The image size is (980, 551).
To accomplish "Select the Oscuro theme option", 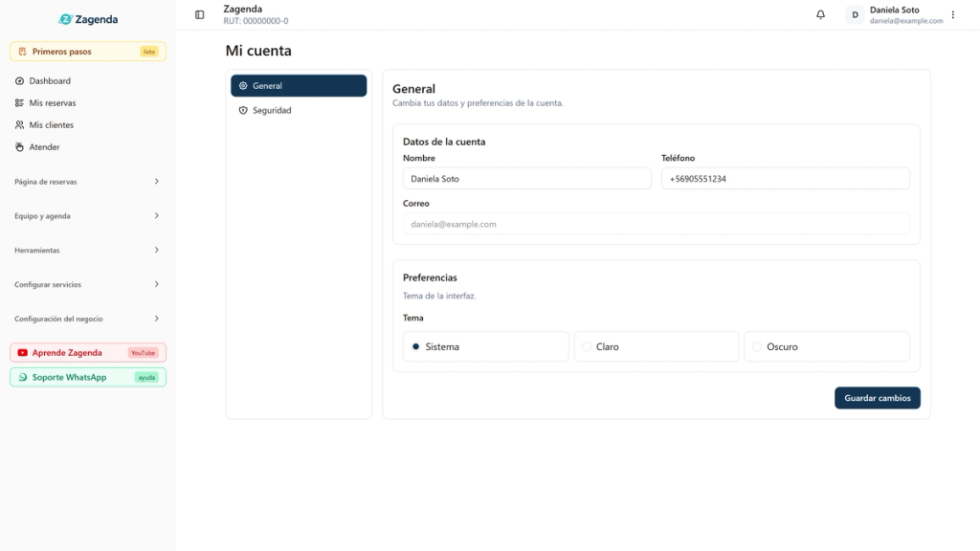I will 827,346.
